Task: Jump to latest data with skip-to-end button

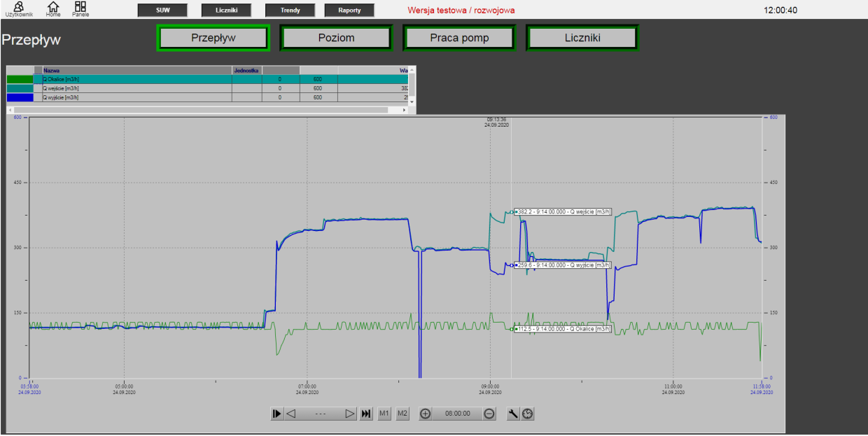Action: tap(365, 414)
